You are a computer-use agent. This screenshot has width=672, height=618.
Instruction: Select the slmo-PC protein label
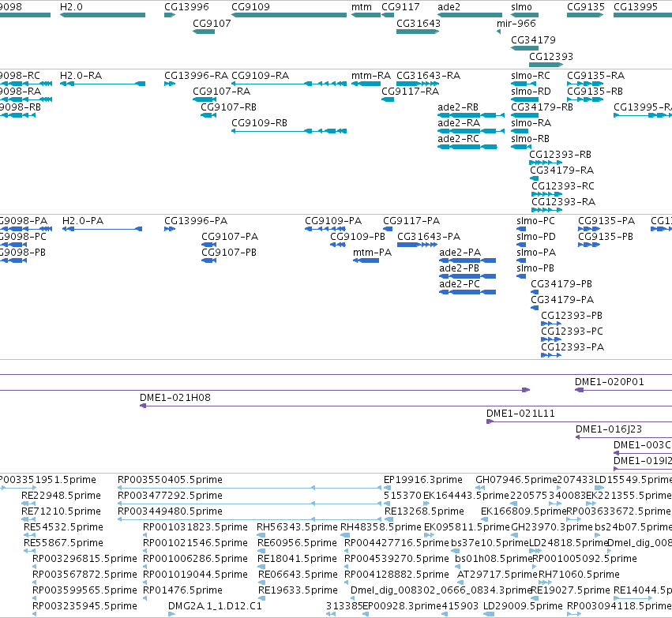pyautogui.click(x=535, y=221)
